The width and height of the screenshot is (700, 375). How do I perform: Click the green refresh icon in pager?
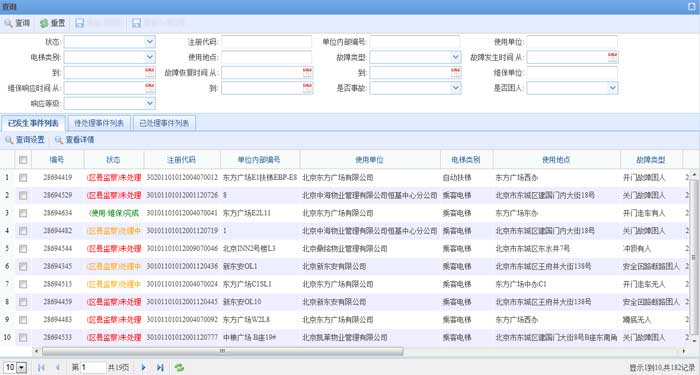click(x=179, y=367)
